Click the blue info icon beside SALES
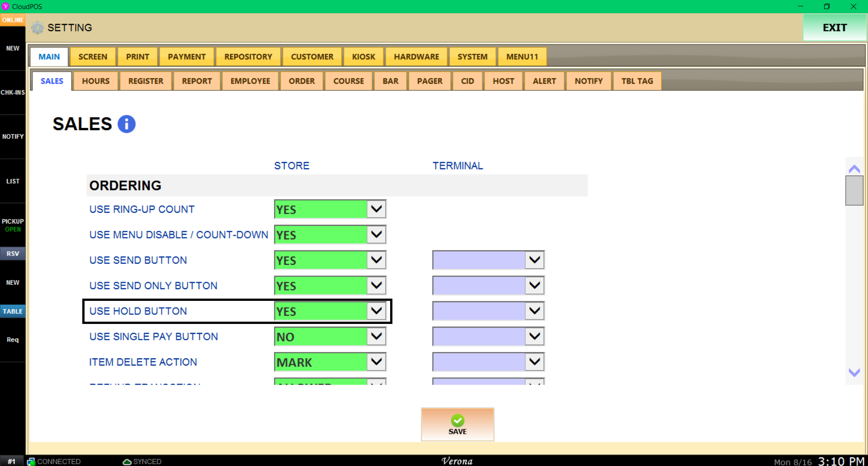Viewport: 868px width, 466px height. coord(127,124)
